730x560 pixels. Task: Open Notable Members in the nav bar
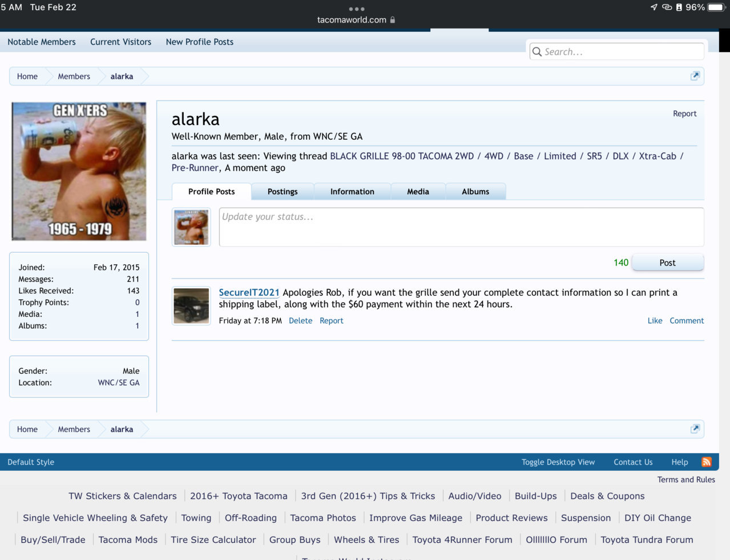click(42, 42)
